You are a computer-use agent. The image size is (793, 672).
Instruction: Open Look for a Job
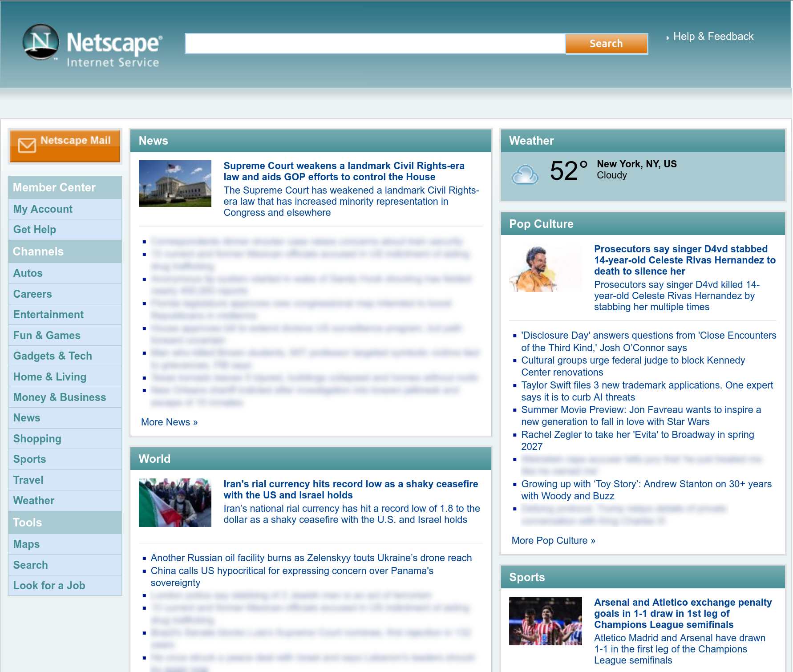point(49,585)
